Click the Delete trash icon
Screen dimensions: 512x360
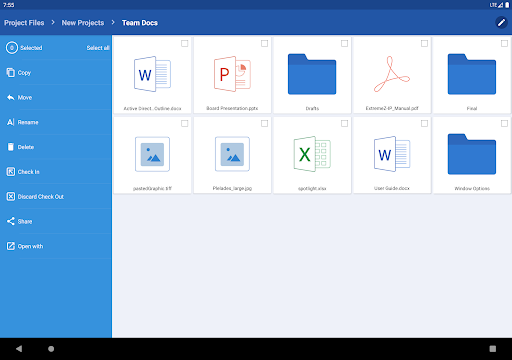tap(11, 147)
